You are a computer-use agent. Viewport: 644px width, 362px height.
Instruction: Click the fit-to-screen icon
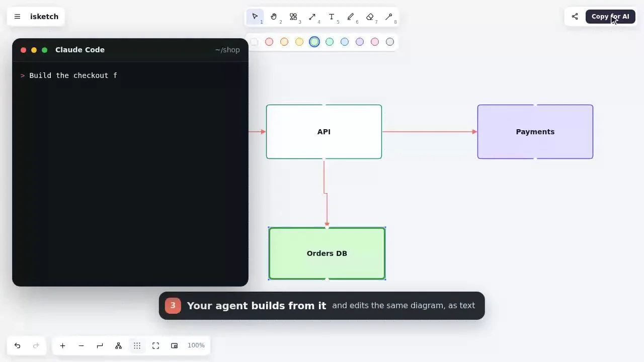pyautogui.click(x=155, y=345)
